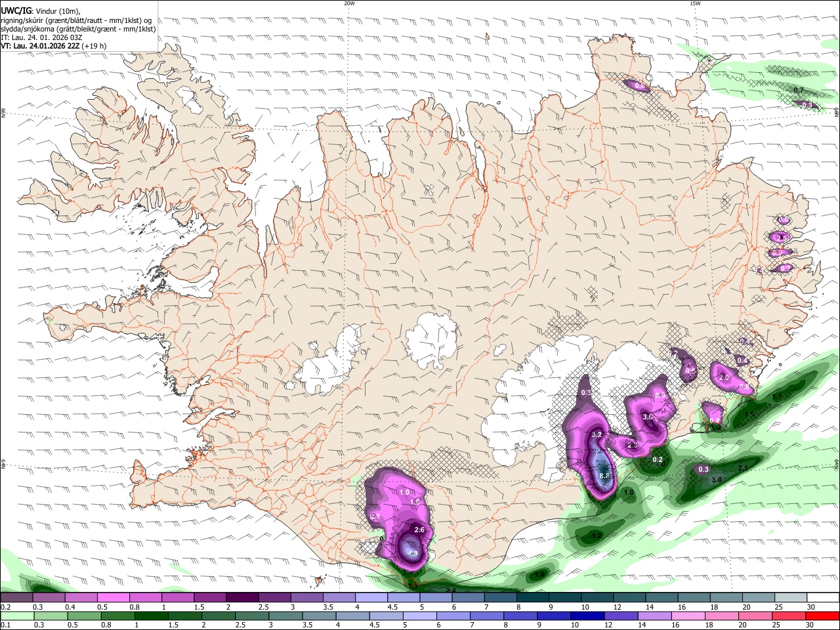The height and width of the screenshot is (630, 840).
Task: Click the 3.2 snowfall value above the 8.8 peak
Action: point(597,434)
